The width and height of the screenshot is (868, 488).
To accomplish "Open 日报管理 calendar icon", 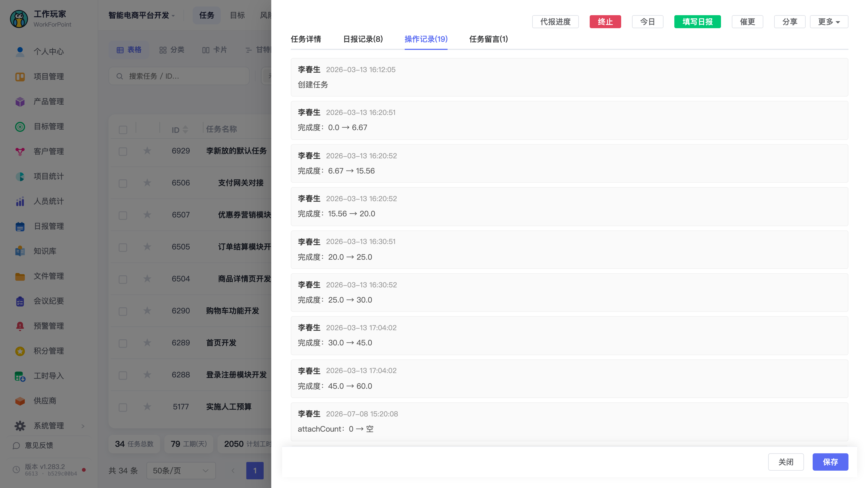I will tap(20, 226).
